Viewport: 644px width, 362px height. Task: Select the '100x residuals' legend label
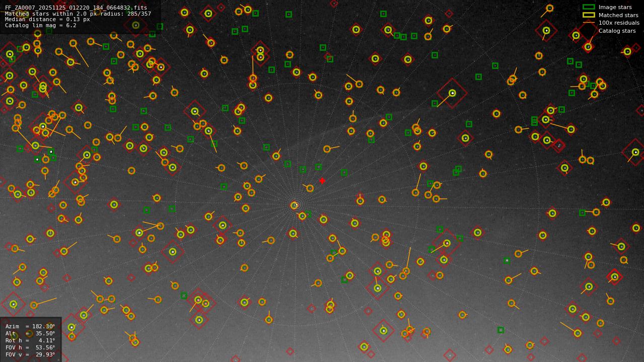[x=619, y=23]
